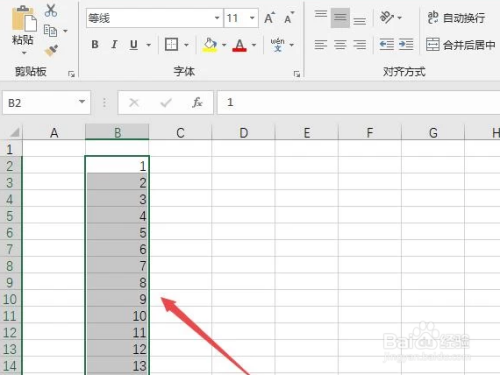Select column E header
Image resolution: width=500 pixels, height=375 pixels.
click(x=307, y=132)
